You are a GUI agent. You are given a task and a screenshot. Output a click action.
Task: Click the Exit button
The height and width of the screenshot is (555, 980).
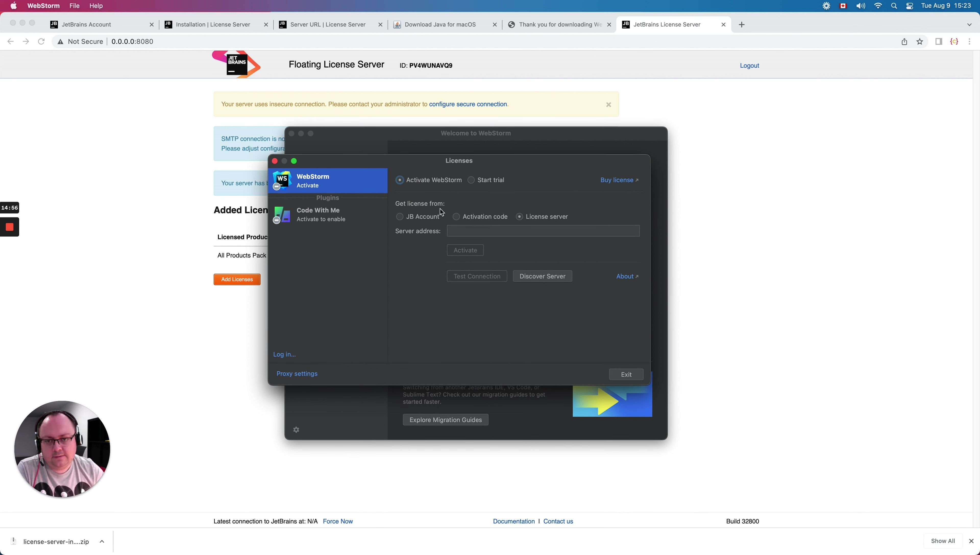(626, 374)
